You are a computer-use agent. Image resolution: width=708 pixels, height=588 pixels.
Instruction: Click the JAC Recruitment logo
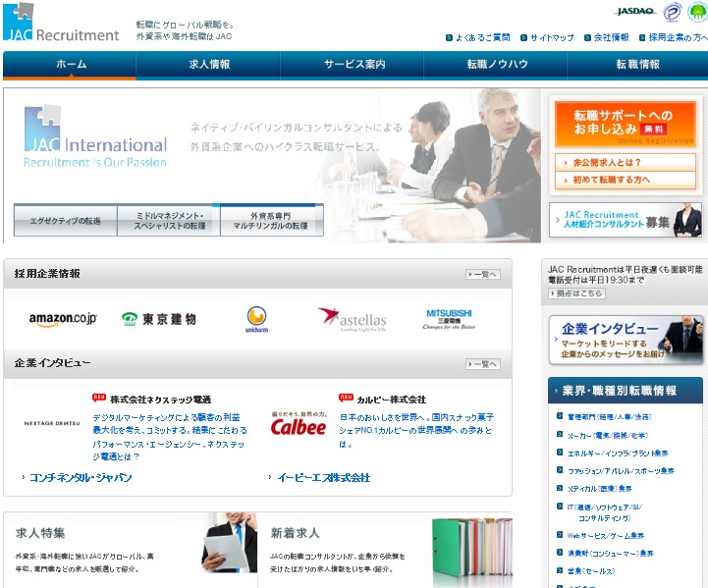point(61,24)
